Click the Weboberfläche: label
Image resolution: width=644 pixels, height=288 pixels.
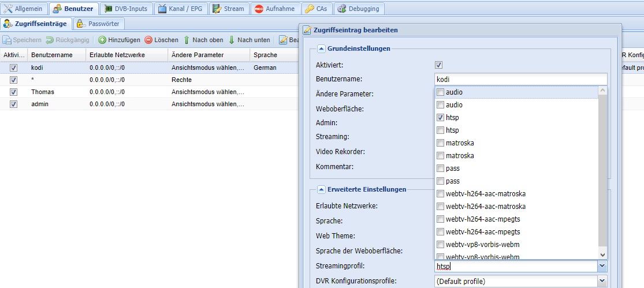pos(340,109)
